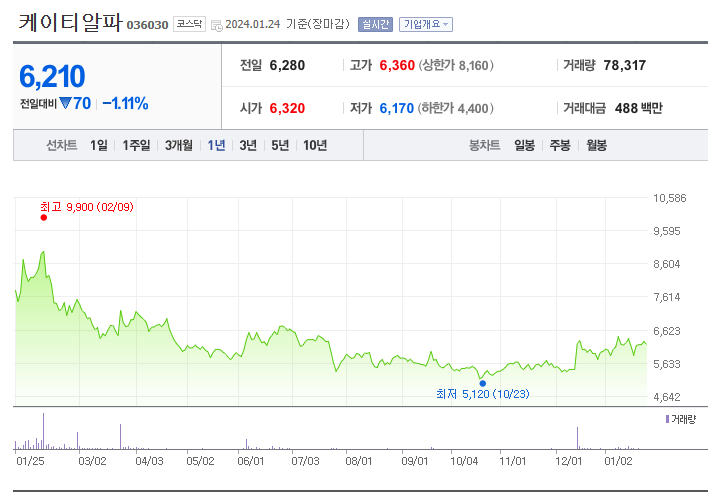Click the calendar icon beside the date

click(217, 25)
